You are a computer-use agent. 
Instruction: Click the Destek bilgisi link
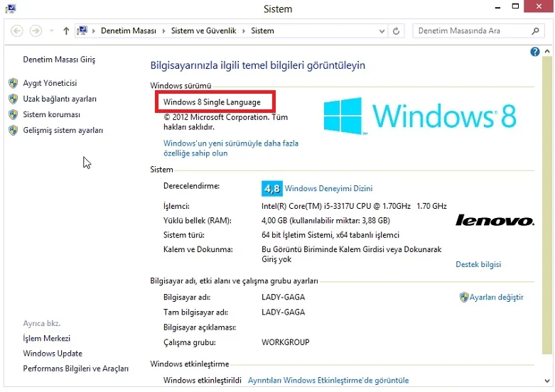point(478,264)
